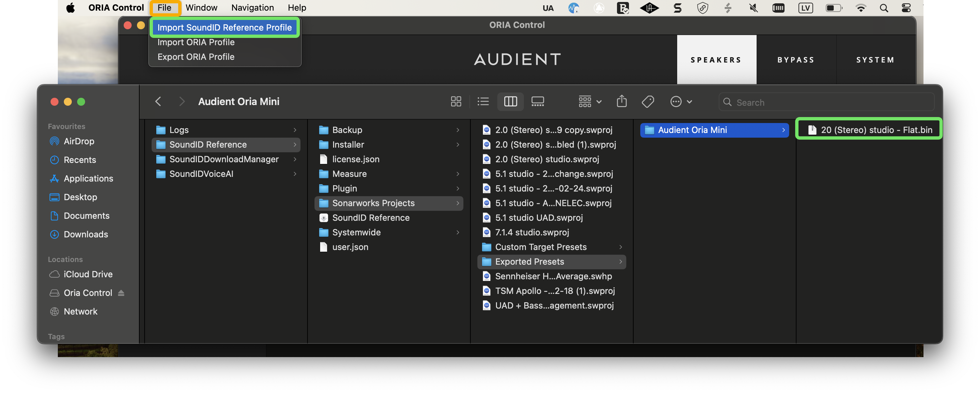Image resolution: width=980 pixels, height=393 pixels.
Task: Switch to the BYPASS tab
Action: coord(796,60)
